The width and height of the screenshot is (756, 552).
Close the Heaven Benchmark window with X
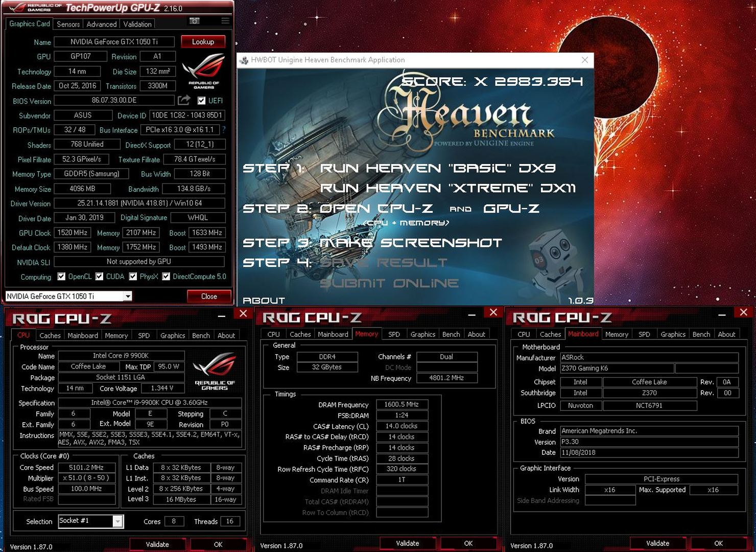click(584, 60)
